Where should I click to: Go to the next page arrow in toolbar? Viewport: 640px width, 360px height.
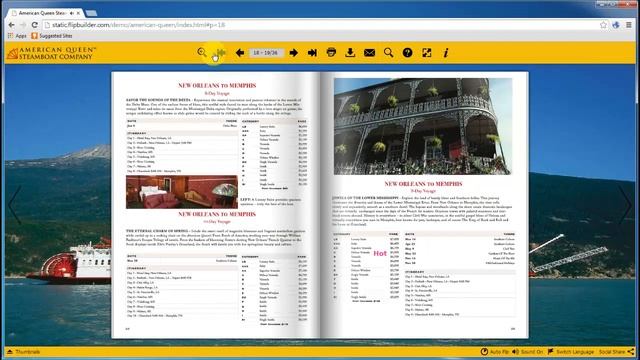(x=293, y=53)
